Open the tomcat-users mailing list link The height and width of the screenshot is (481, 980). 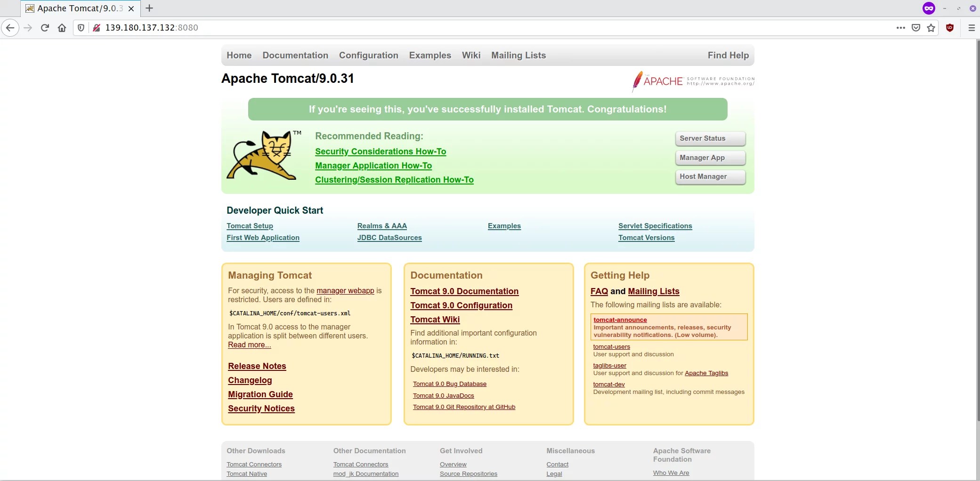click(x=612, y=347)
